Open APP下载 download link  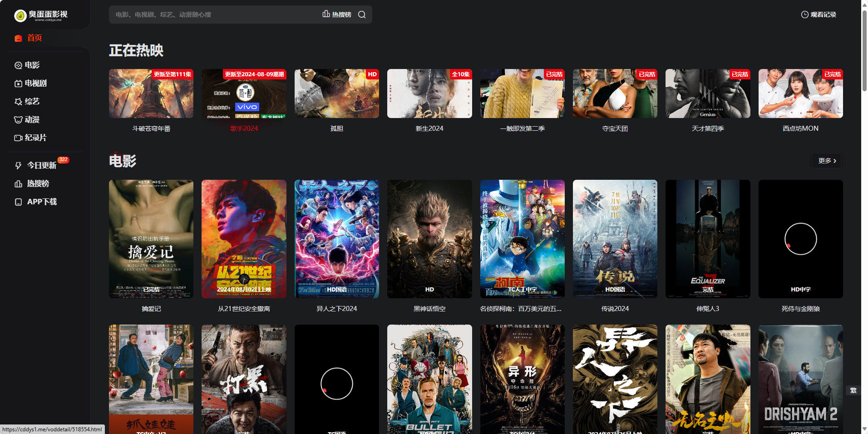tap(42, 202)
